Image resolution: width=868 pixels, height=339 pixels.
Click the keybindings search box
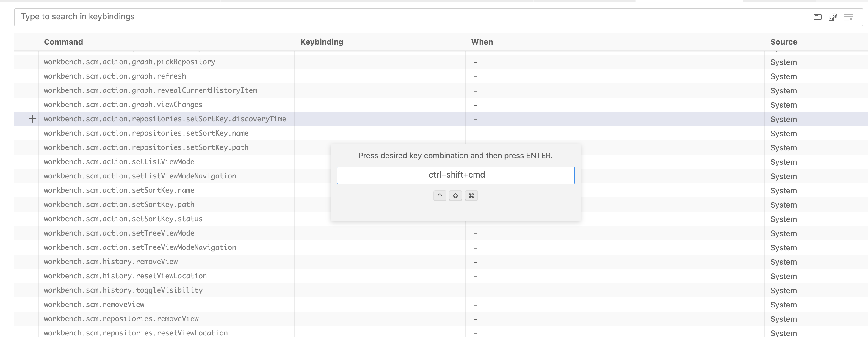coord(404,17)
